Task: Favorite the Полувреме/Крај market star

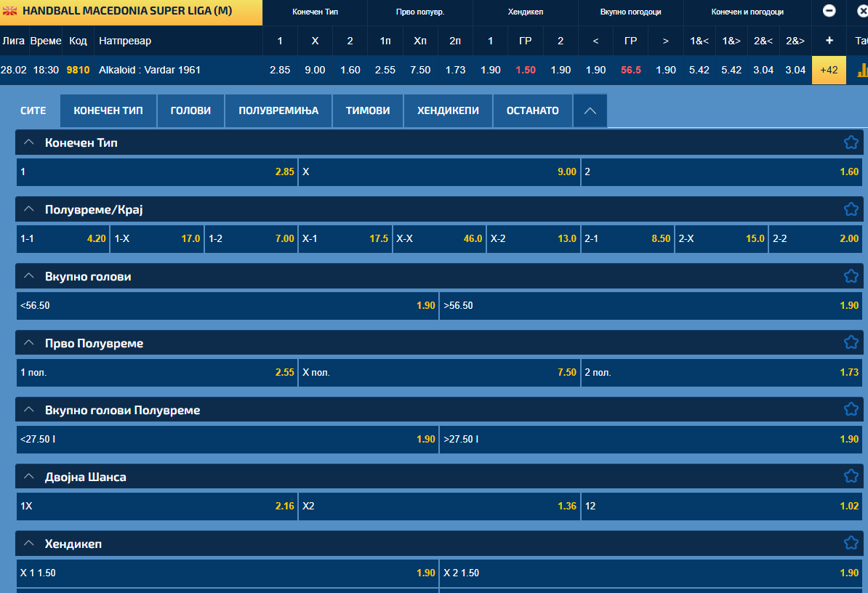Action: point(851,209)
